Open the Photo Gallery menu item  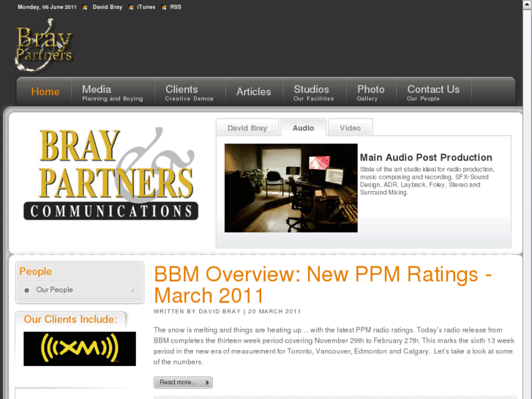point(370,93)
